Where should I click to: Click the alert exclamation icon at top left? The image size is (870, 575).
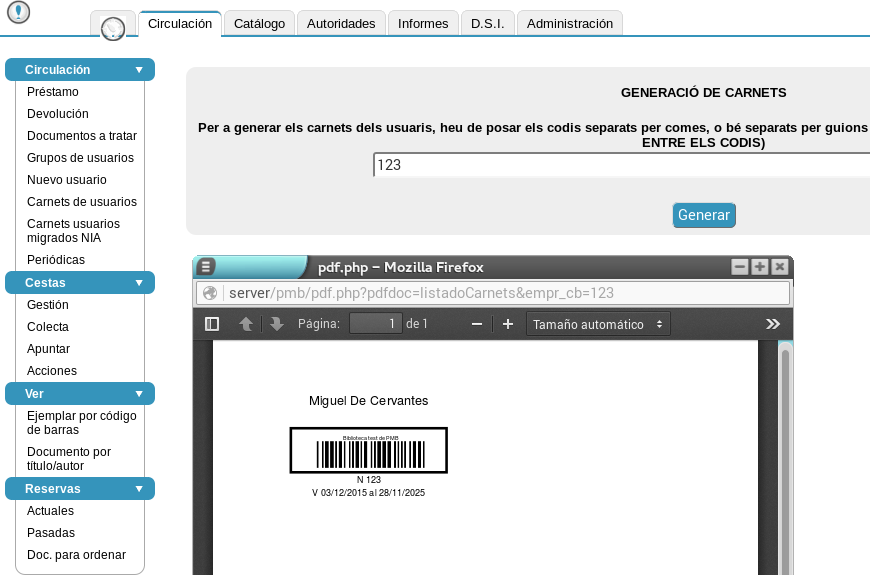(x=18, y=13)
